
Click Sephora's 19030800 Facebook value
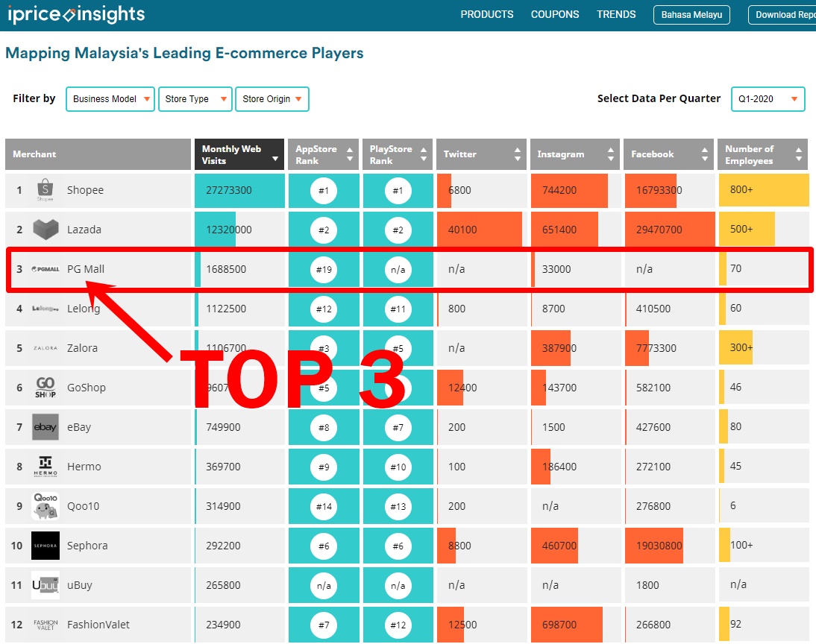659,546
